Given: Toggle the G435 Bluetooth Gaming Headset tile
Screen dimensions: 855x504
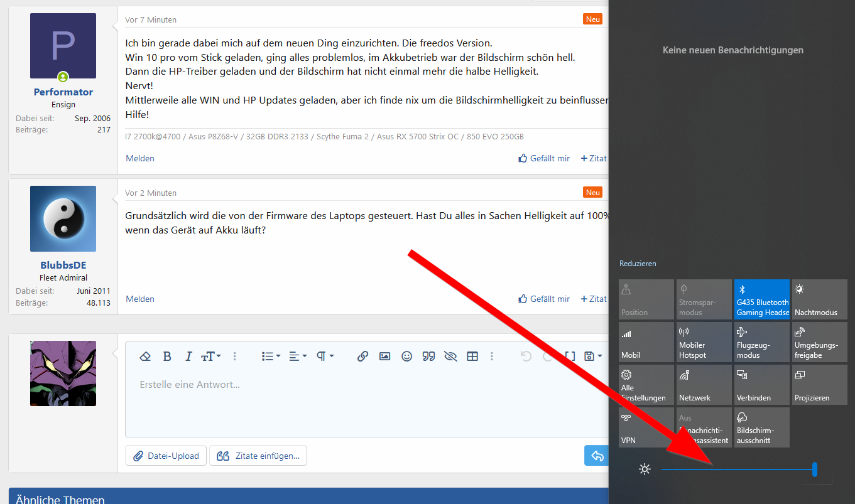Looking at the screenshot, I should (x=762, y=299).
